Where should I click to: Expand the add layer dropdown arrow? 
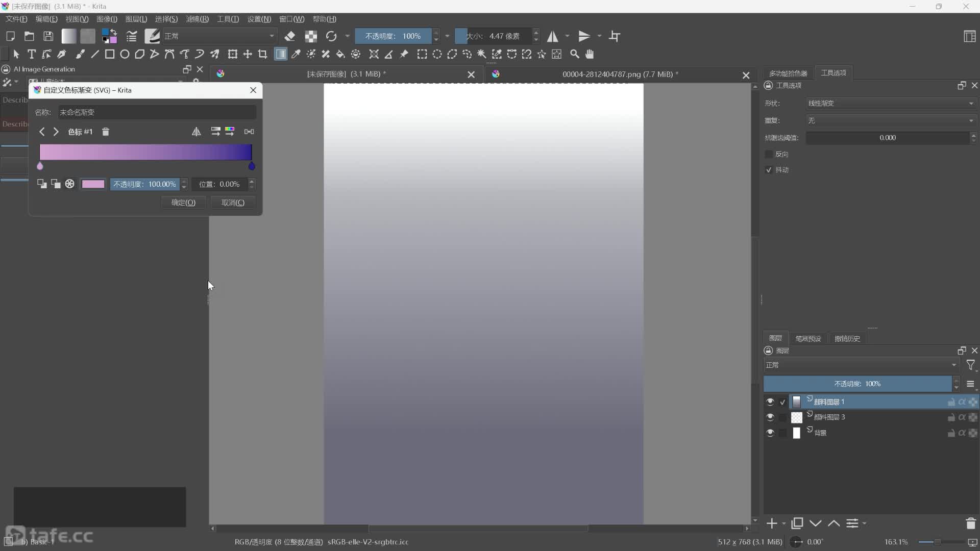[x=783, y=523]
